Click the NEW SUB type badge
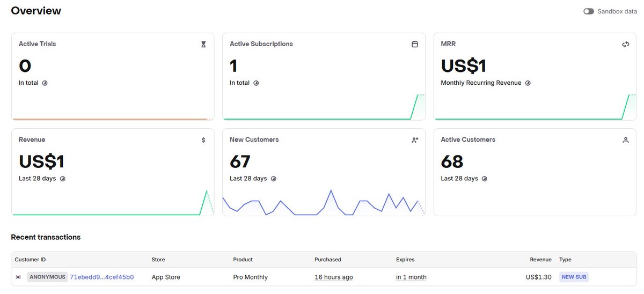644x294 pixels. point(574,277)
